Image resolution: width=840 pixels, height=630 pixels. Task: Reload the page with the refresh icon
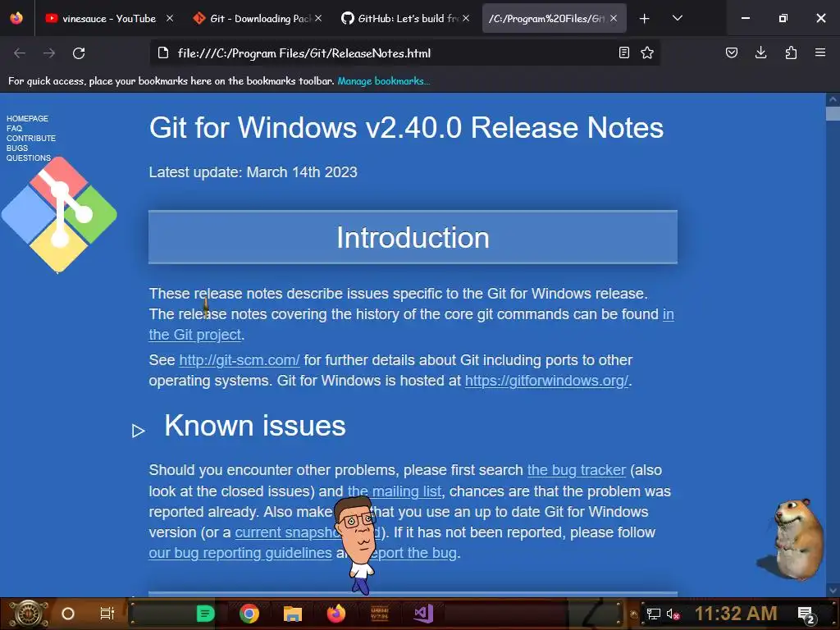click(79, 53)
